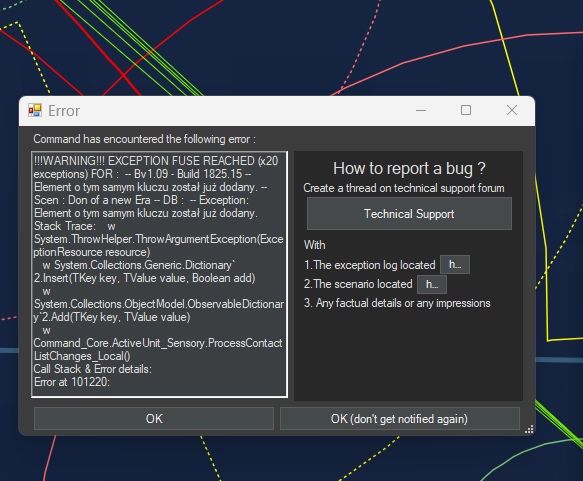The width and height of the screenshot is (583, 481).
Task: Click the 'Error' window title text
Action: click(x=64, y=111)
